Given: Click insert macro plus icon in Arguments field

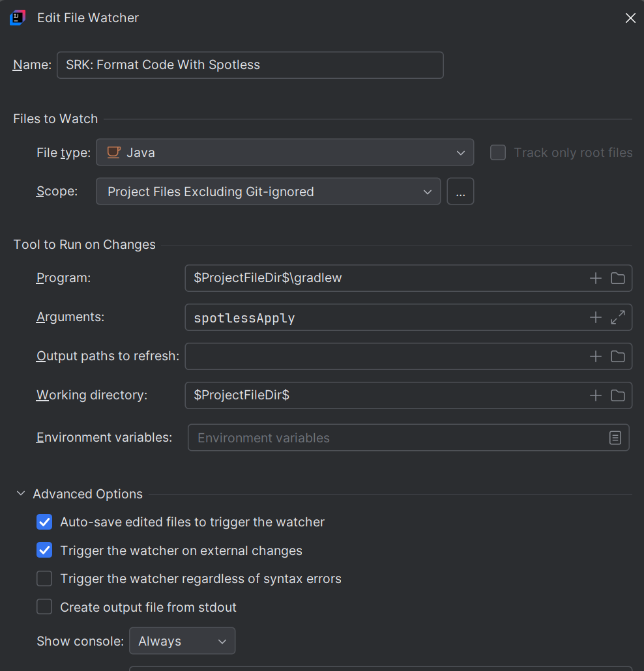Looking at the screenshot, I should pyautogui.click(x=595, y=317).
